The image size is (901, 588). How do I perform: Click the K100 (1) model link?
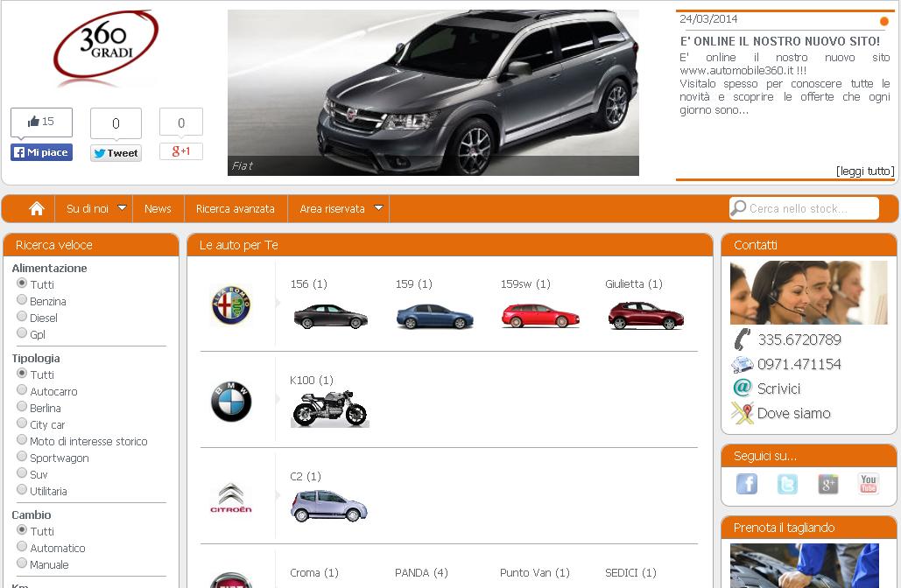pyautogui.click(x=312, y=380)
